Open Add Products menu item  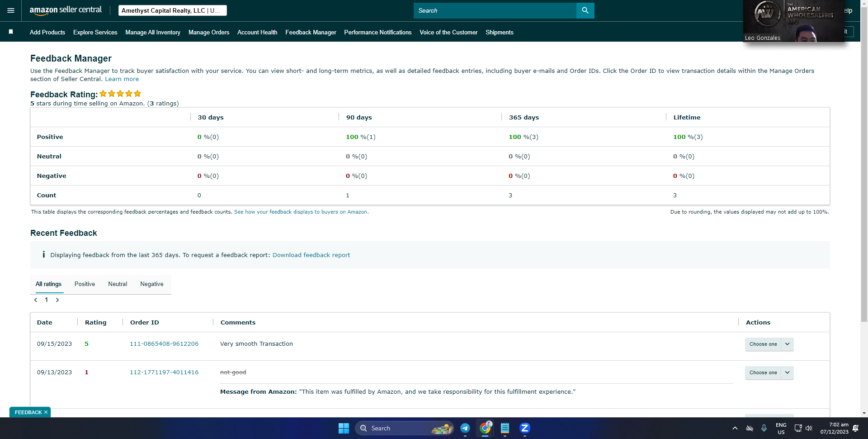click(47, 32)
